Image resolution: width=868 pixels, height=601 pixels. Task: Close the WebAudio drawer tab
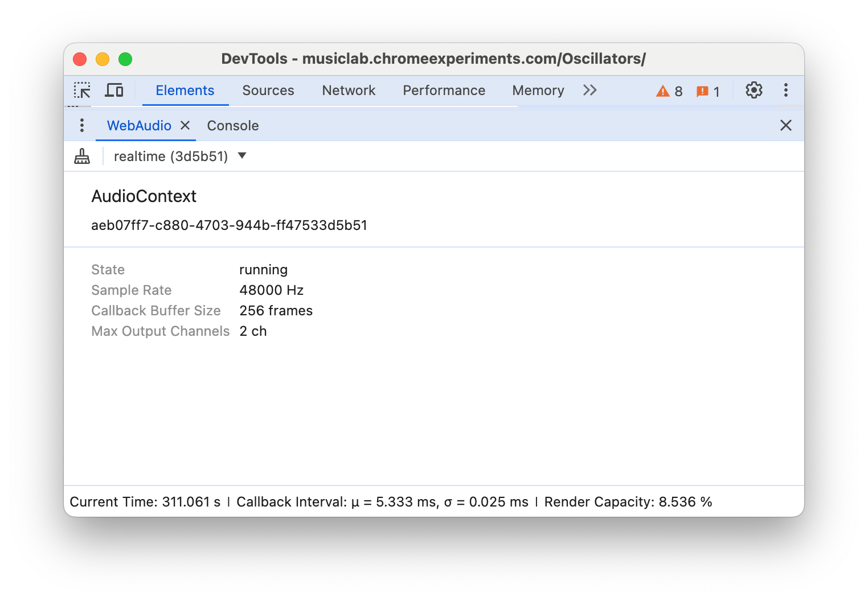click(x=185, y=125)
